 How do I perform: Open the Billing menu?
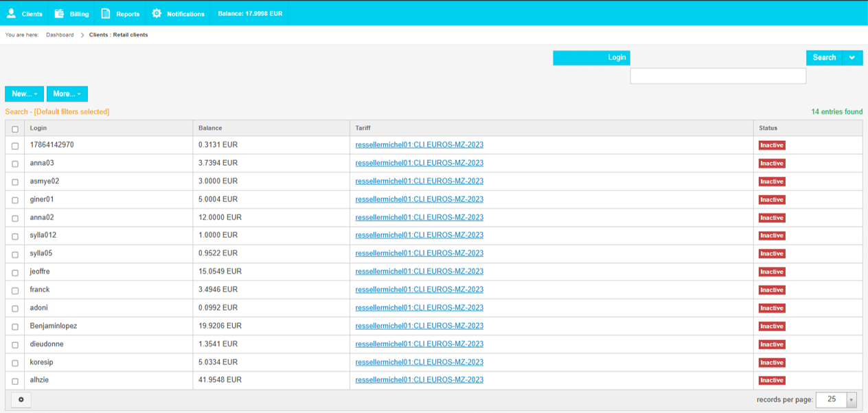[71, 14]
